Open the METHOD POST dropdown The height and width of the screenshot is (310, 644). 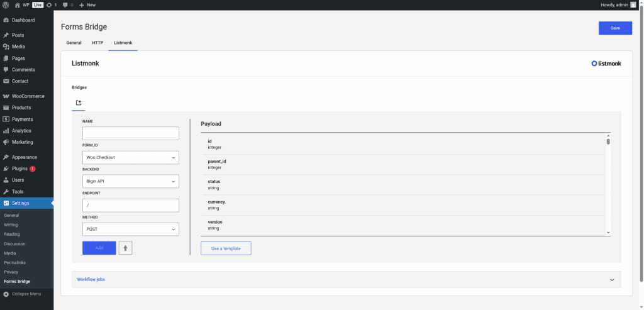(x=131, y=229)
